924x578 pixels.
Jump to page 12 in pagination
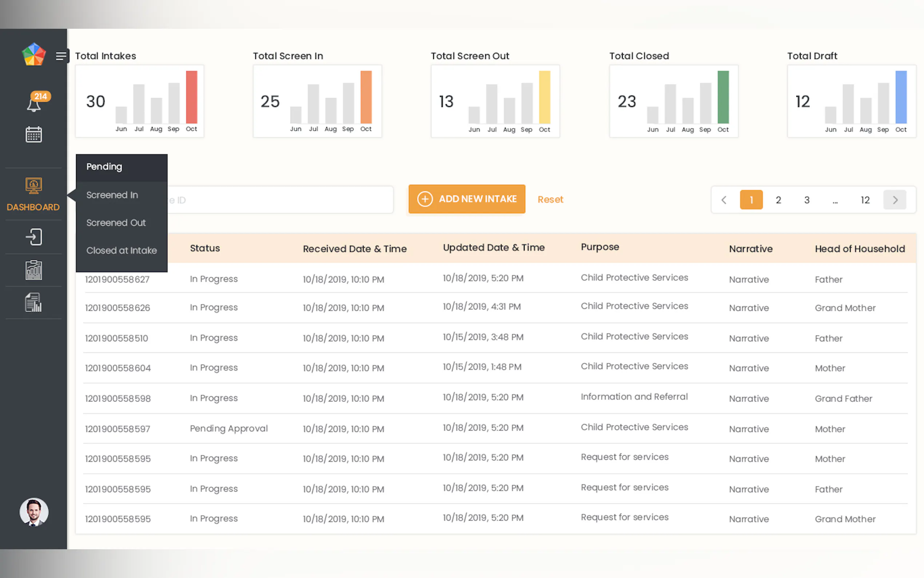pyautogui.click(x=864, y=200)
